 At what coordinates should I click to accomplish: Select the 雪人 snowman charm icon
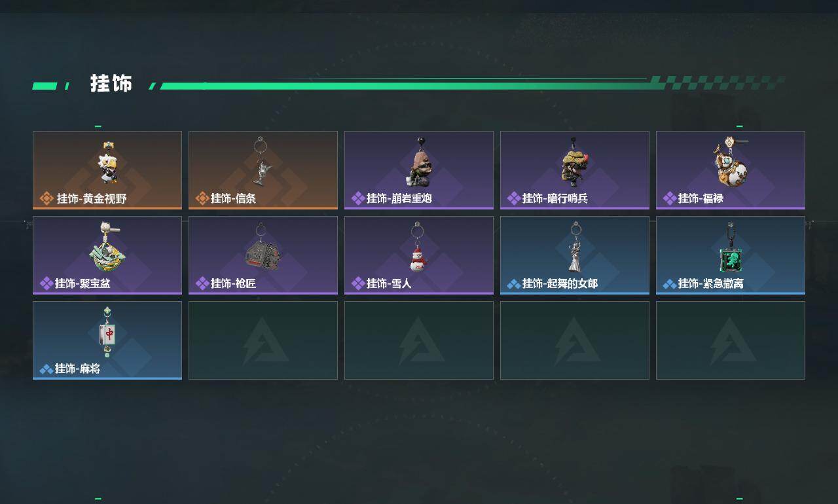click(418, 247)
